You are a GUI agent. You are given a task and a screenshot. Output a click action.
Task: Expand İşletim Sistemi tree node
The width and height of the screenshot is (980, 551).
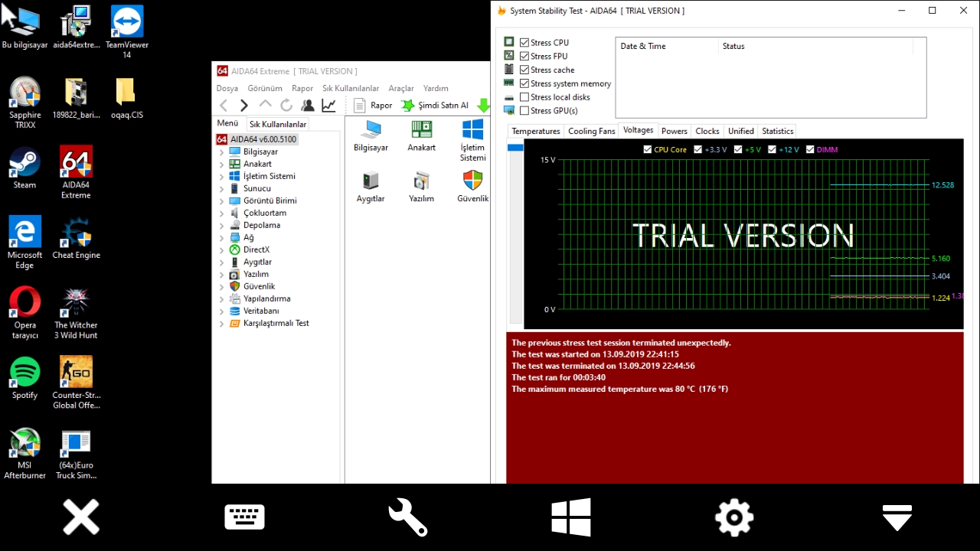tap(222, 177)
